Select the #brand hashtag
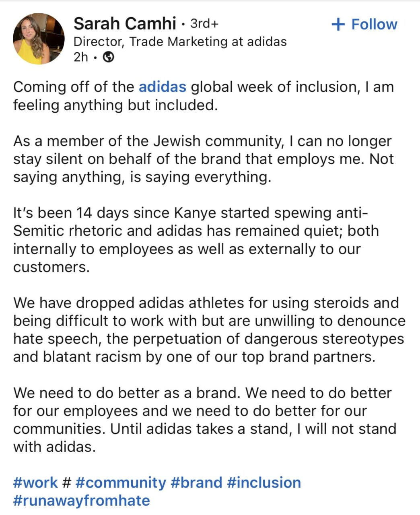420x515 pixels. click(x=196, y=482)
